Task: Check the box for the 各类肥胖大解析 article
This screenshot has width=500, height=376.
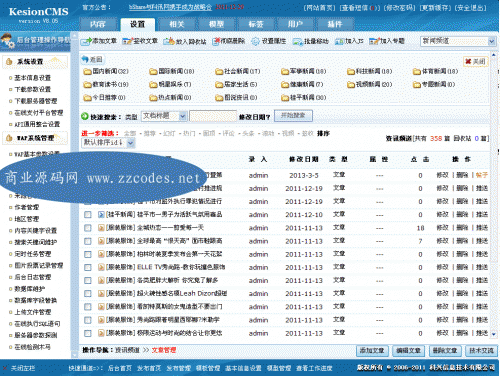Action: (x=88, y=281)
